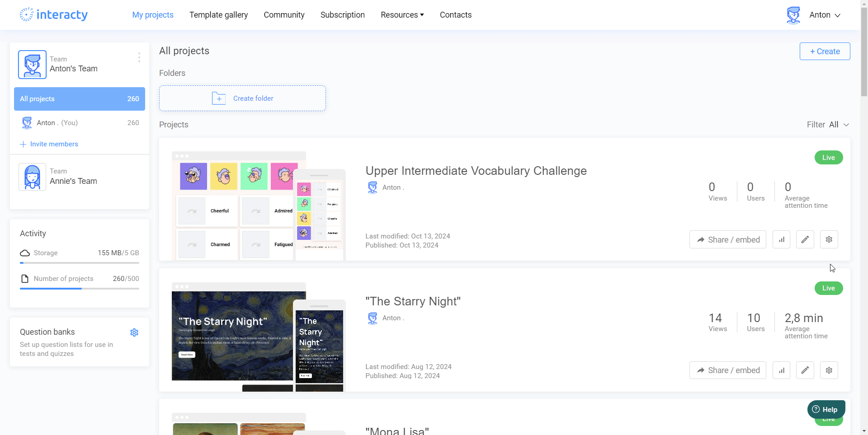Viewport: 868px width, 435px height.
Task: Share / embed Upper Intermediate Vocabulary Challenge
Action: pos(728,239)
